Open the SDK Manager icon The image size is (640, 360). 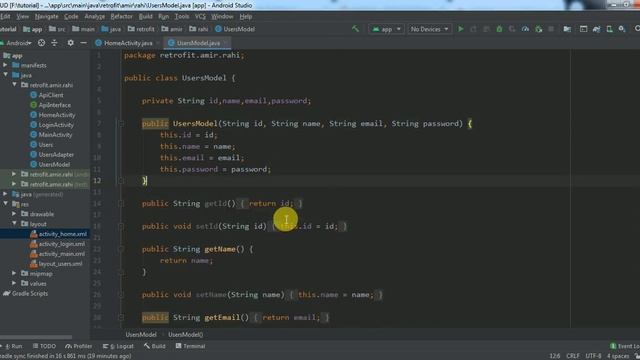click(x=622, y=29)
